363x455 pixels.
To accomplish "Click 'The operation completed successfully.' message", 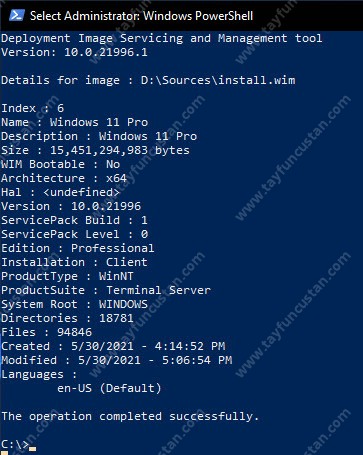I will [130, 416].
